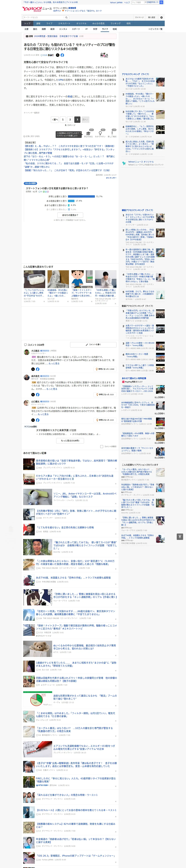Open 購入履歴 link

[x=152, y=17]
